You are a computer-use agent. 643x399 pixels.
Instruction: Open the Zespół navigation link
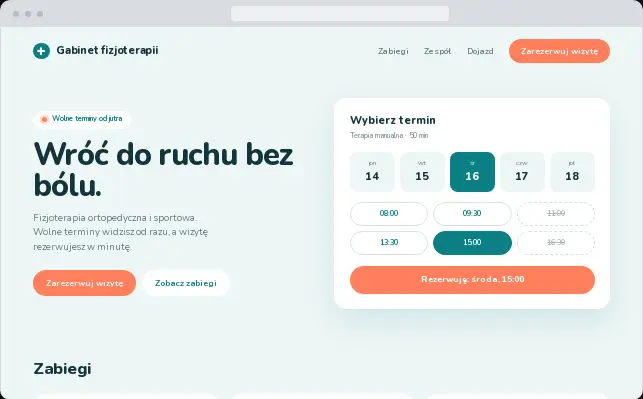(438, 51)
